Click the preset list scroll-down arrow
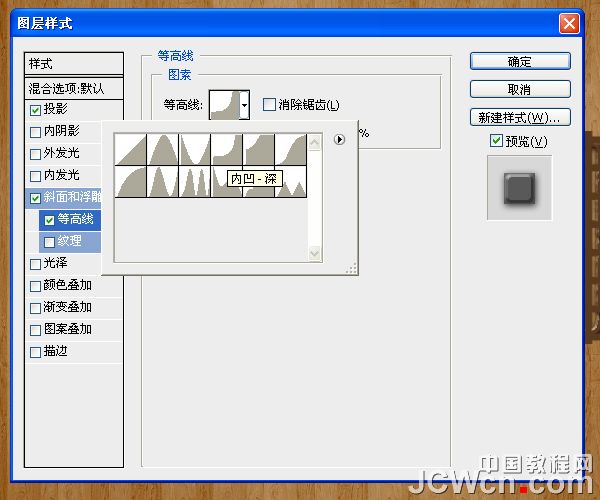Screen dimensions: 600x500 click(315, 253)
